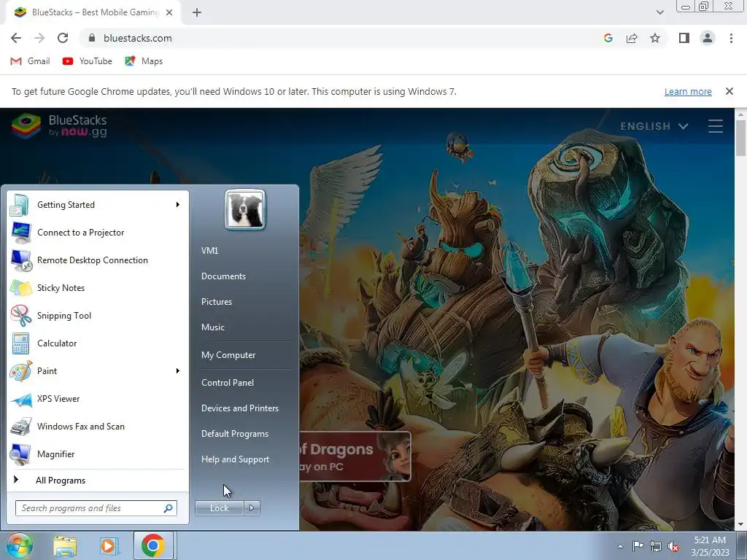The width and height of the screenshot is (747, 560).
Task: Open shutdown options arrow next to Lock
Action: tap(252, 508)
